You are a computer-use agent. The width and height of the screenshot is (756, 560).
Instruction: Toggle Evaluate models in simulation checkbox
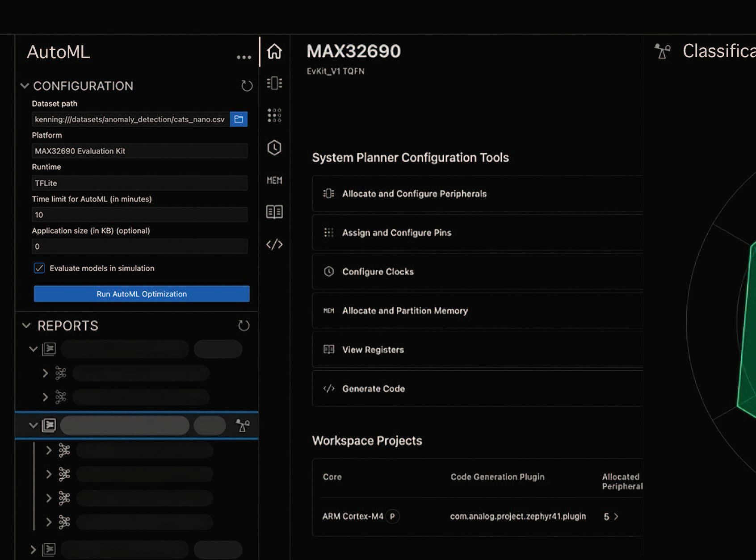pyautogui.click(x=39, y=268)
